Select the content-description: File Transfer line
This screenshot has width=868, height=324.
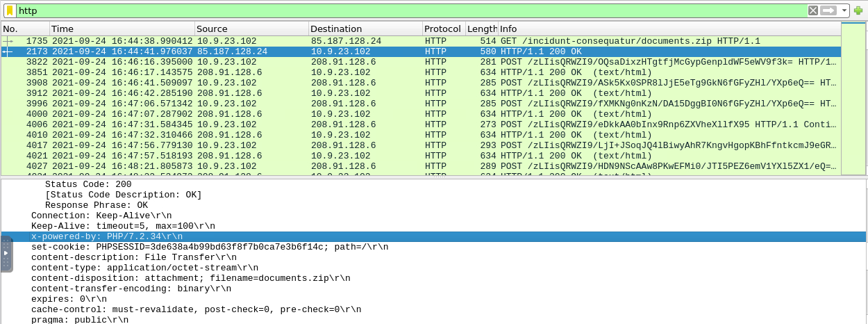pyautogui.click(x=434, y=257)
